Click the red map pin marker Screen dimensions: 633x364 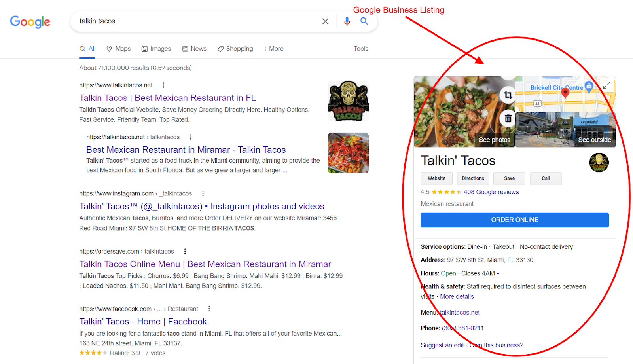(565, 93)
